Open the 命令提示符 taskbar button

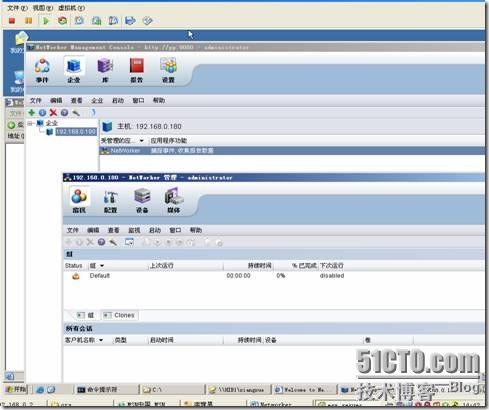(x=106, y=389)
